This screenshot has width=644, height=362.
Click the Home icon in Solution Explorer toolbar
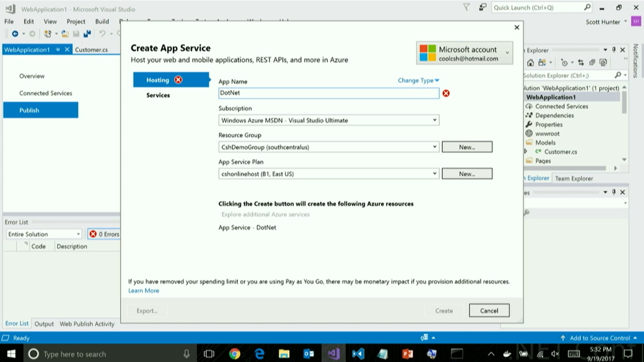[531, 63]
